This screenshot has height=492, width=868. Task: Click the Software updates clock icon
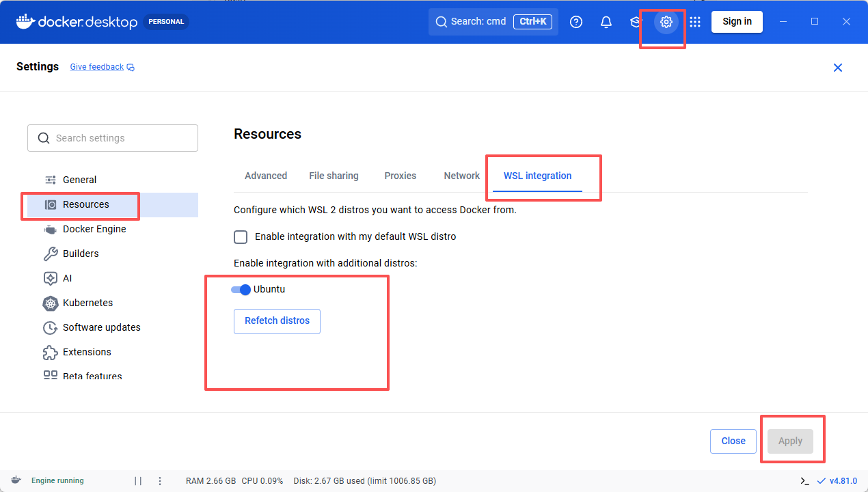coord(51,327)
